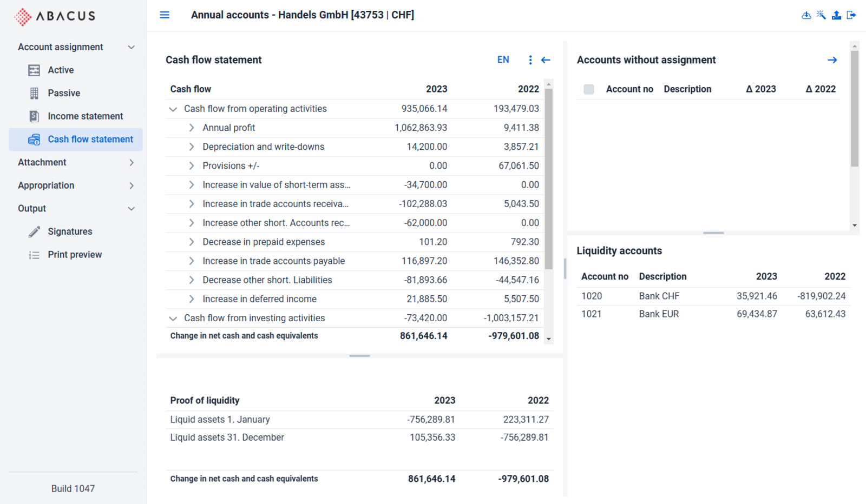866x504 pixels.
Task: Tick the select-all checkbox beside Account no
Action: click(589, 89)
